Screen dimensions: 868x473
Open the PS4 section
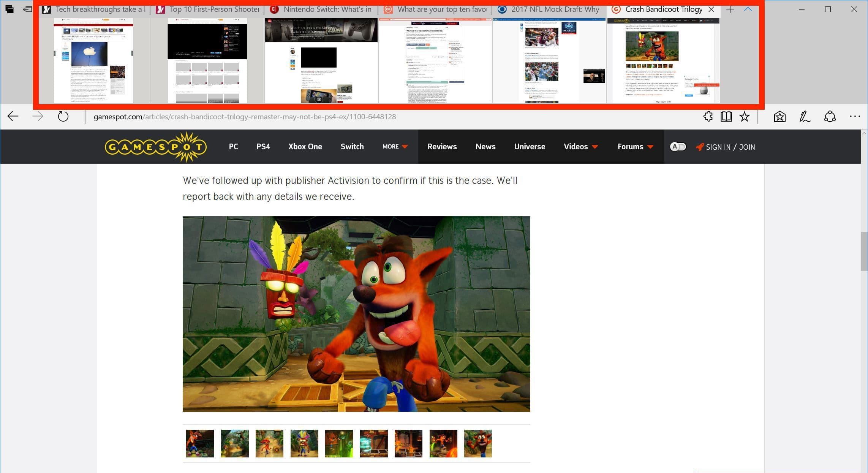point(263,147)
